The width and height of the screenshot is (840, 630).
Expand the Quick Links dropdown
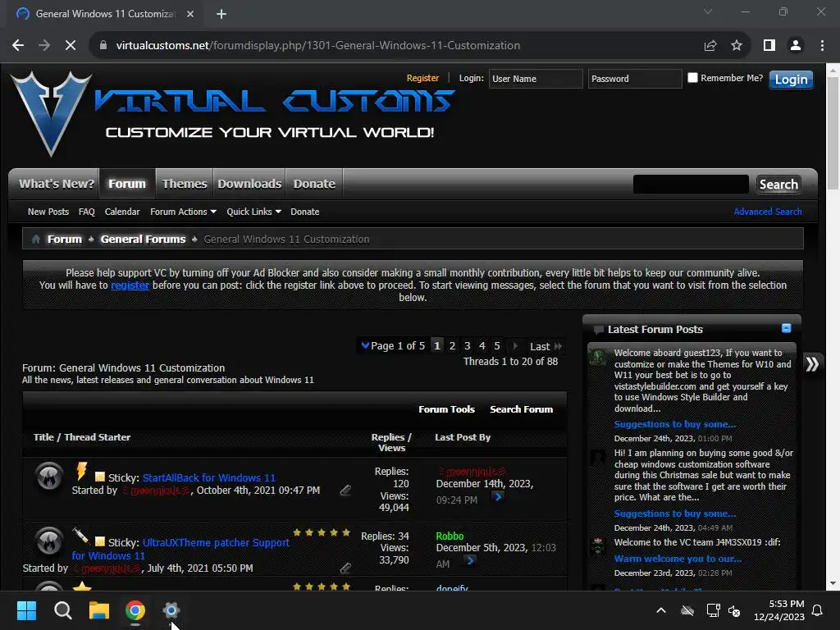pos(254,212)
